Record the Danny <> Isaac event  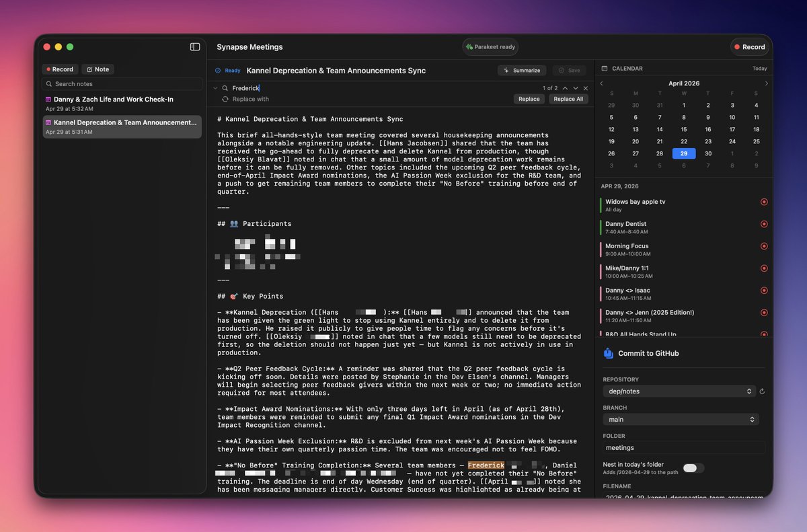point(764,291)
